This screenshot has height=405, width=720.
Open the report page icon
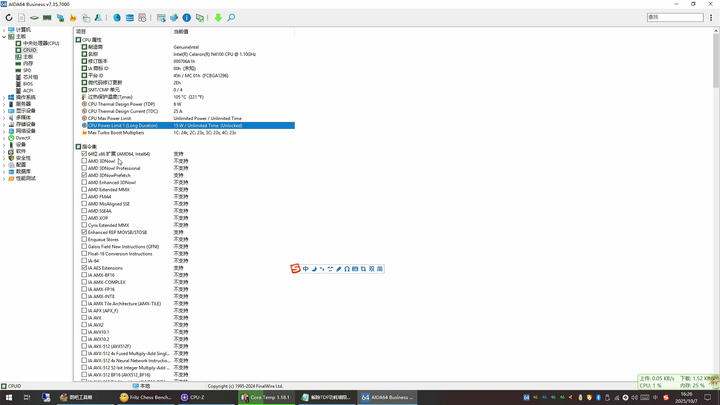(x=22, y=17)
